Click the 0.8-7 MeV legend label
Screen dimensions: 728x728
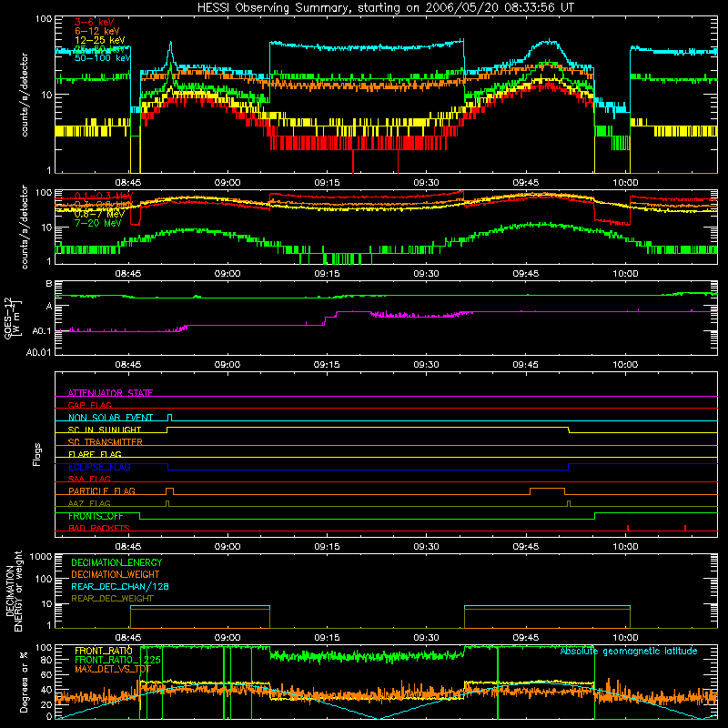tap(99, 214)
